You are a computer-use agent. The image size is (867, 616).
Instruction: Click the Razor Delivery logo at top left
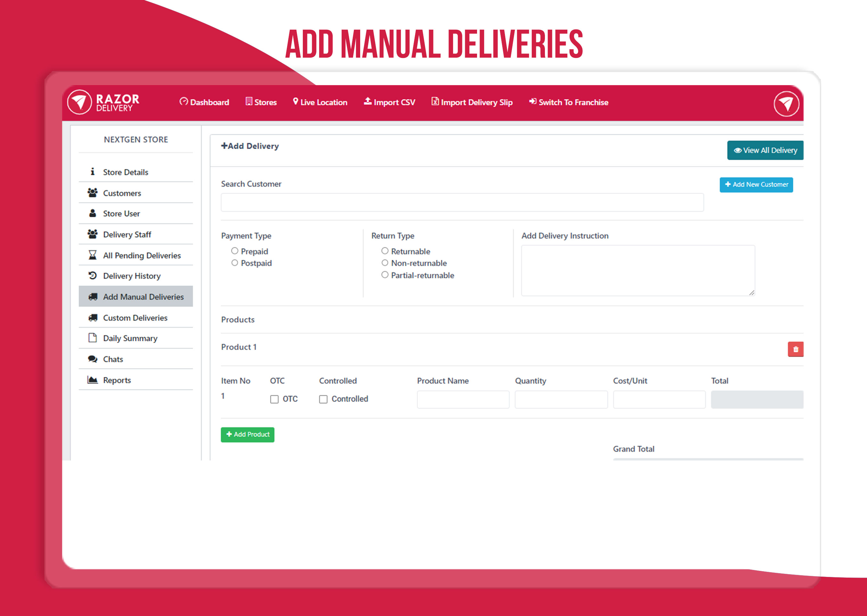(x=103, y=102)
